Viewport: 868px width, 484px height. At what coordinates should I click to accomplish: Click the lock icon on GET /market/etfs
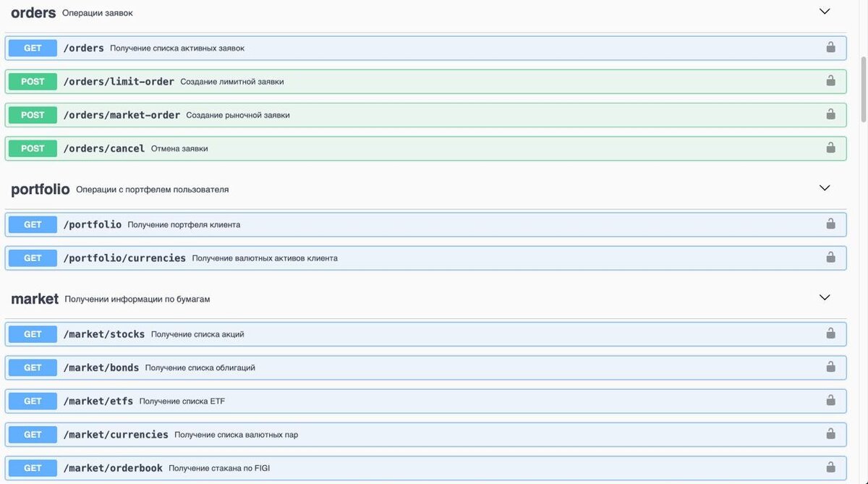[x=830, y=400]
